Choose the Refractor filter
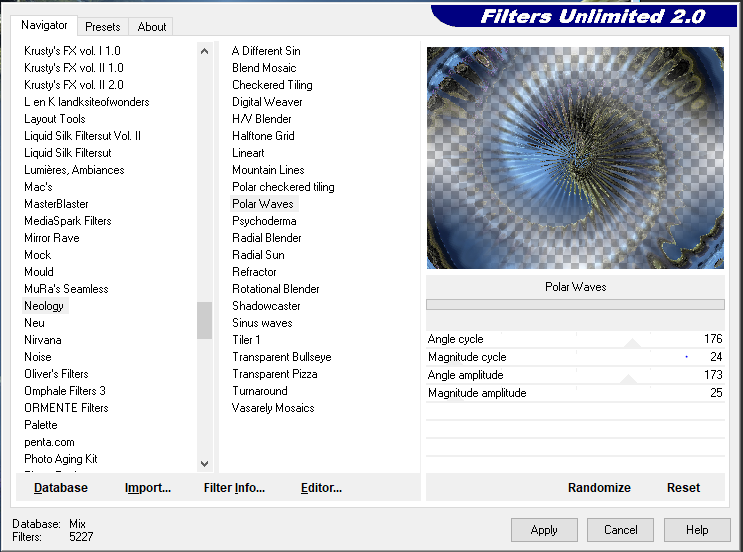The height and width of the screenshot is (552, 743). [x=254, y=272]
